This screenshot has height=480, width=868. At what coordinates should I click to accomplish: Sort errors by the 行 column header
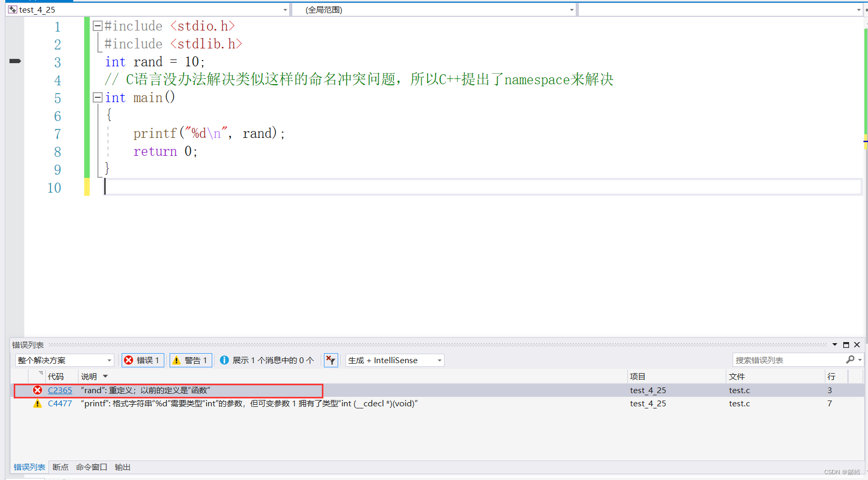coord(831,376)
